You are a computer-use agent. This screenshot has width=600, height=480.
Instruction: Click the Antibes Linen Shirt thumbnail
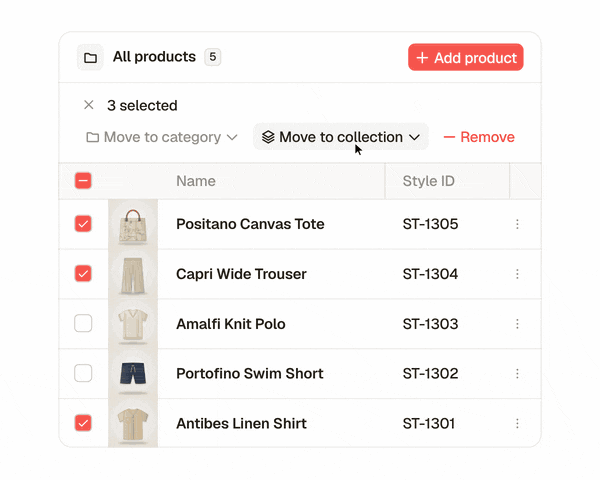pyautogui.click(x=133, y=423)
